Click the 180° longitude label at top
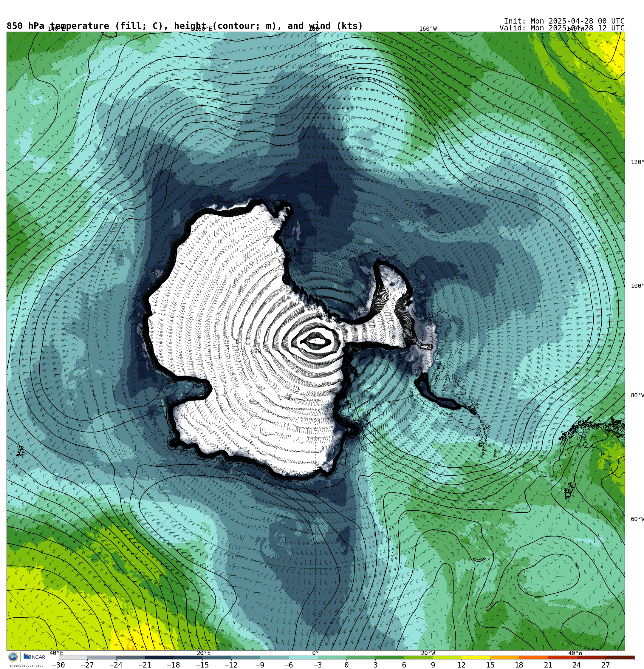Image resolution: width=644 pixels, height=669 pixels. 315,29
